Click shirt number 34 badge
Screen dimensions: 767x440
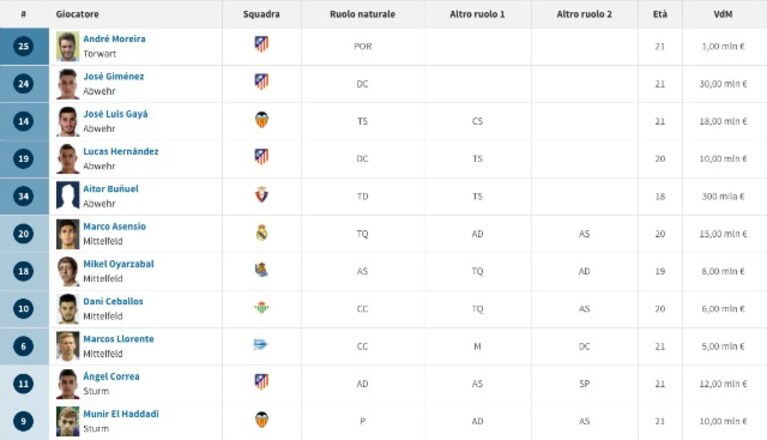pos(23,196)
